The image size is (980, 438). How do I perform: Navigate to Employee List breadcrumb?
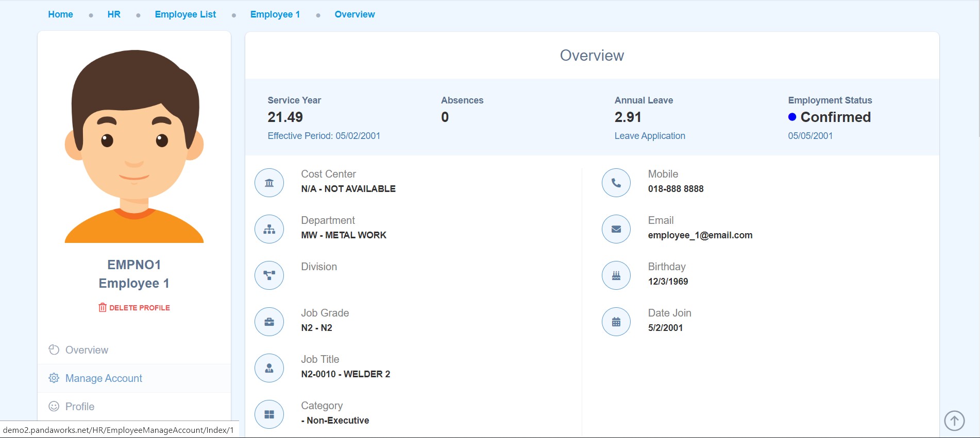(185, 14)
